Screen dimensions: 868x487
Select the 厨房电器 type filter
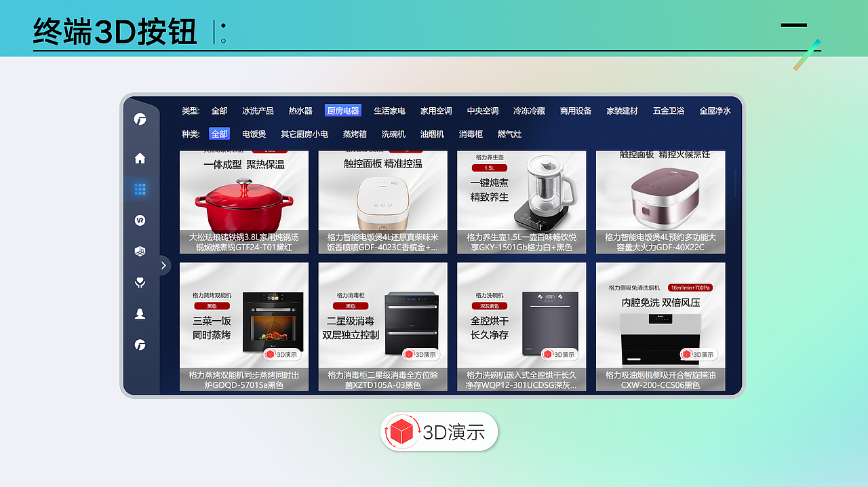coord(343,111)
